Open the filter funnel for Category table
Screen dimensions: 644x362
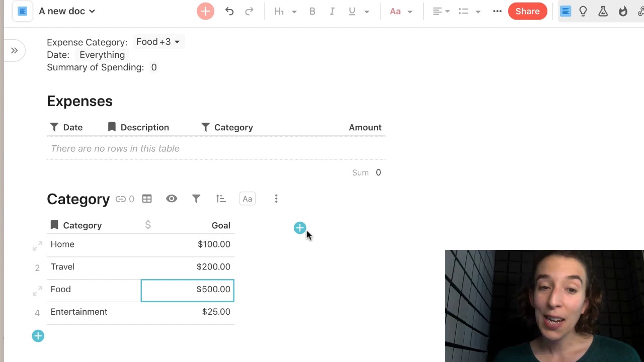(196, 199)
